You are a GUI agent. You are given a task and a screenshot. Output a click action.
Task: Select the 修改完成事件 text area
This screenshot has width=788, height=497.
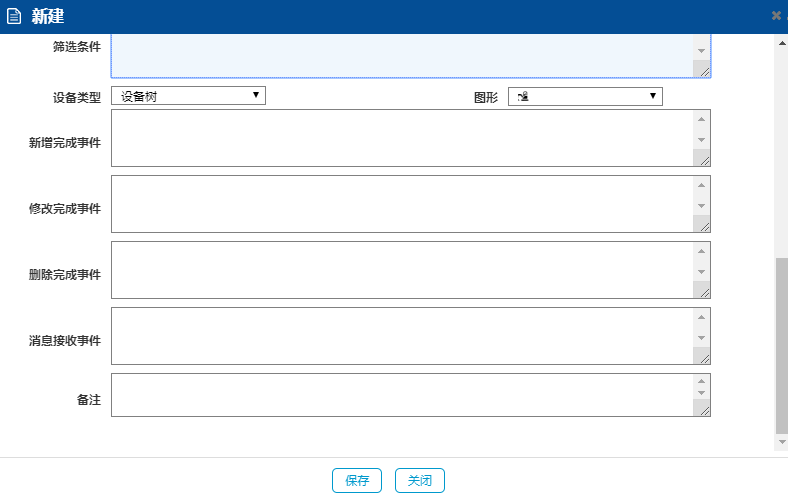pyautogui.click(x=400, y=204)
